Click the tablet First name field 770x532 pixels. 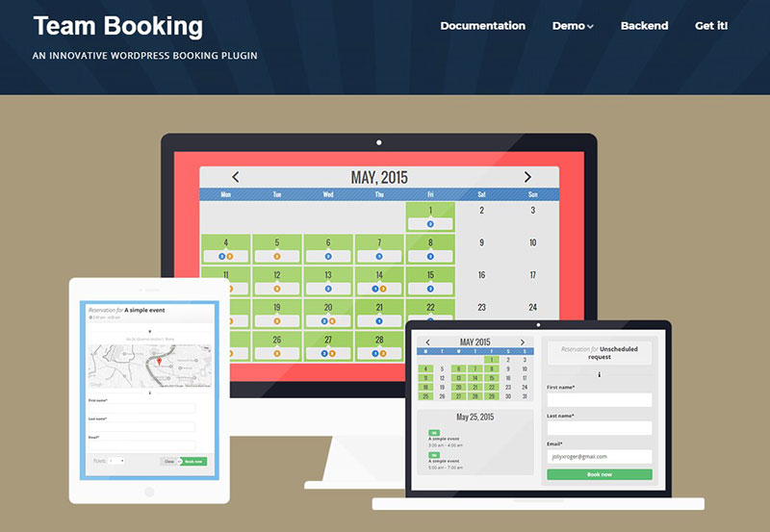141,408
